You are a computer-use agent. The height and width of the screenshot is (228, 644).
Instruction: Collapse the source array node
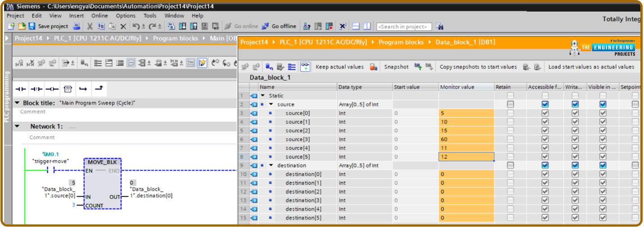pos(271,104)
